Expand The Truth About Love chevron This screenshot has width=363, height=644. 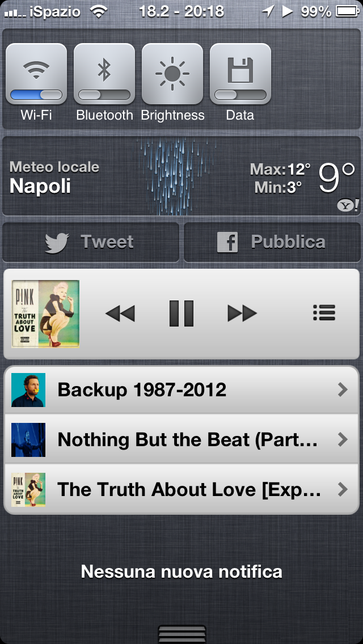click(343, 489)
